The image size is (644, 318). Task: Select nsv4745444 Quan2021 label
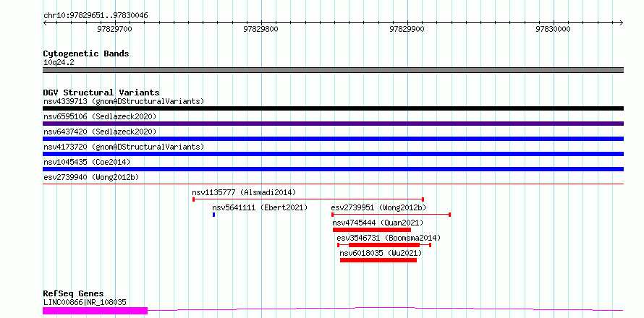378,223
